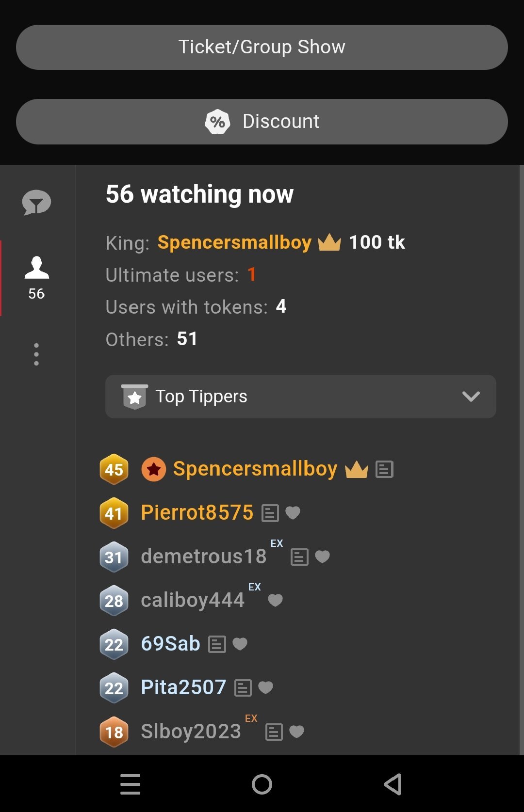Open Pierrot8575's profile from the list
The height and width of the screenshot is (812, 524).
coord(197,512)
